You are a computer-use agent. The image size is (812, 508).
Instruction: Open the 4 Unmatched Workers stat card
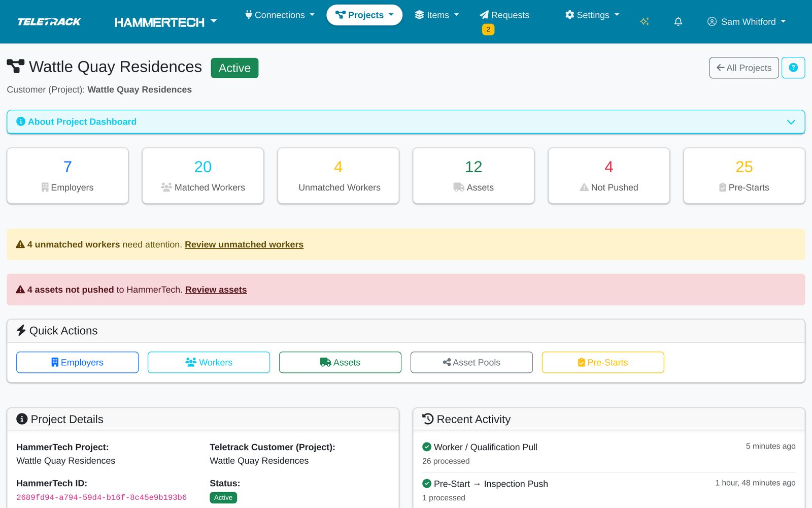pos(339,176)
